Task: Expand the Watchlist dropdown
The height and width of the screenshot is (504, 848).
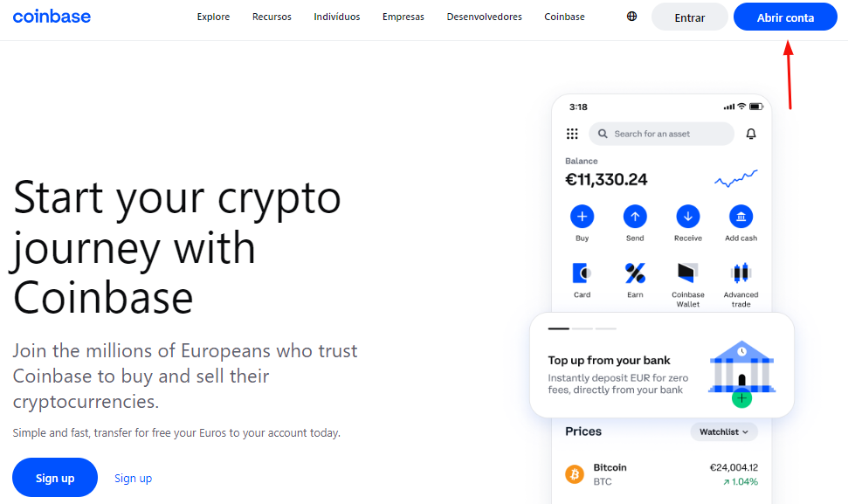Action: 724,432
